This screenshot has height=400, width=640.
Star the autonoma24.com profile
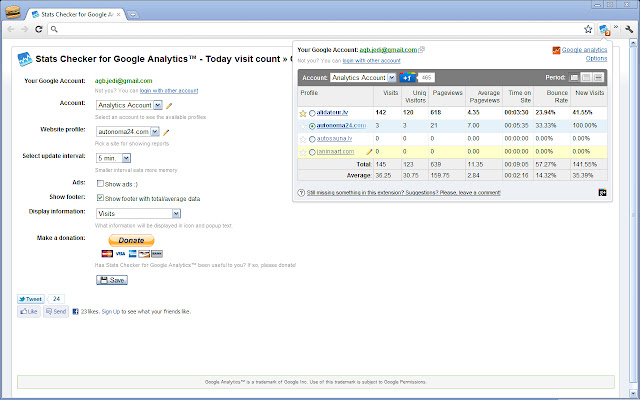click(x=303, y=126)
